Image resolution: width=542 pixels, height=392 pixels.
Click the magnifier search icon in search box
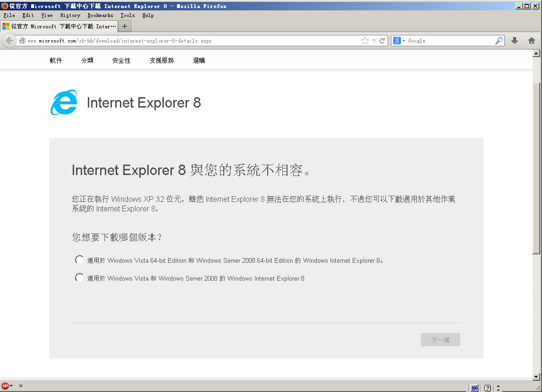tap(499, 41)
